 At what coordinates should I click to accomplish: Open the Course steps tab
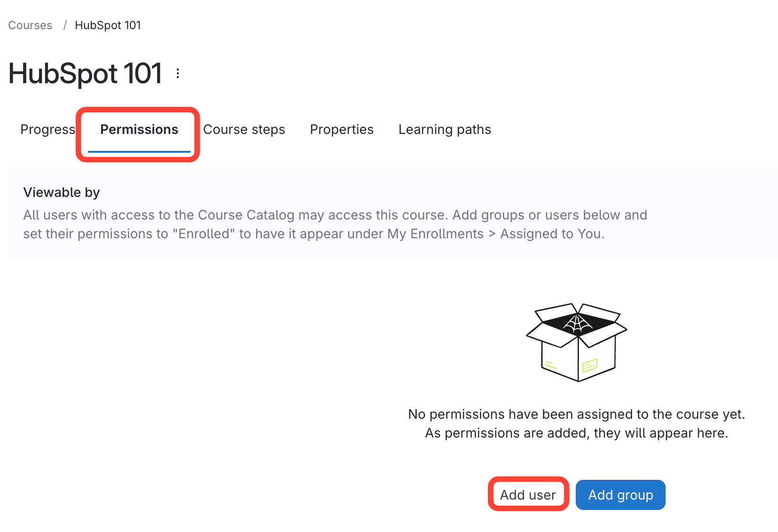pyautogui.click(x=244, y=130)
